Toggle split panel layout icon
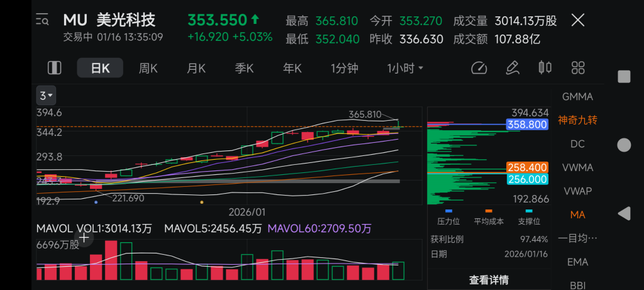The width and height of the screenshot is (644, 290). pos(54,68)
